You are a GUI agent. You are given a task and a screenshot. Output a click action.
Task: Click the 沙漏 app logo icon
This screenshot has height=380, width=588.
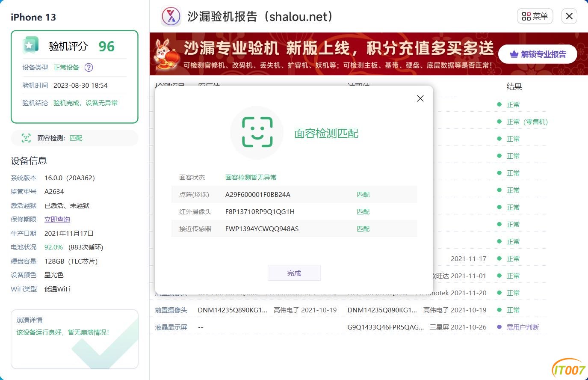coord(171,17)
